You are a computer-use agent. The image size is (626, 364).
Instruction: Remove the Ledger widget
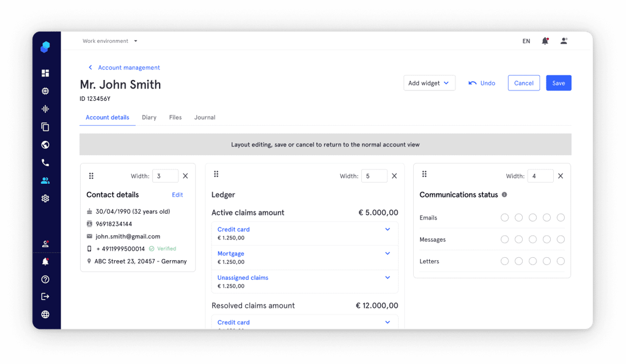[x=394, y=176]
